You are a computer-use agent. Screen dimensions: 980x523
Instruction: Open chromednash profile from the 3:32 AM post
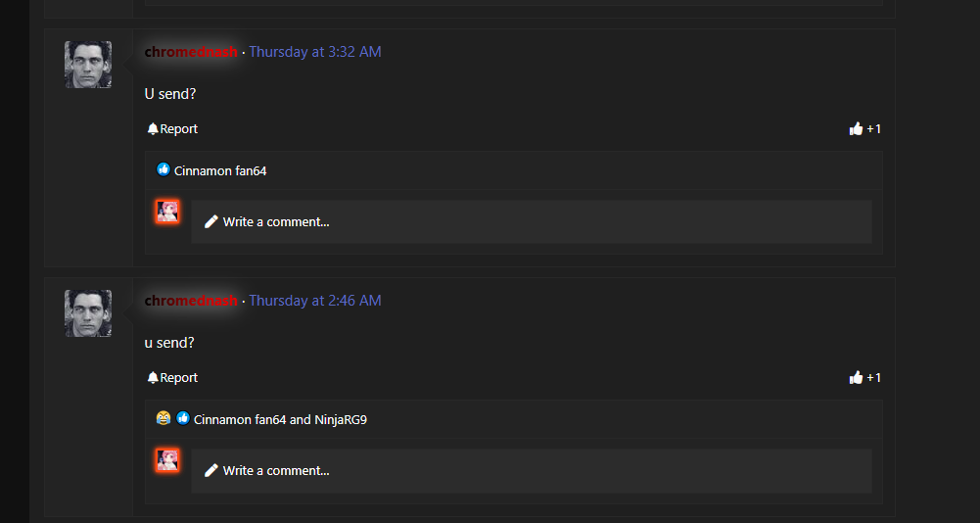click(x=191, y=52)
